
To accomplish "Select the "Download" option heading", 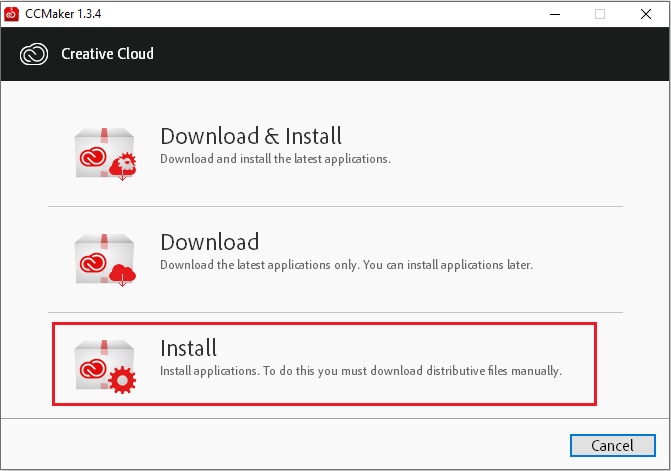I will (209, 242).
